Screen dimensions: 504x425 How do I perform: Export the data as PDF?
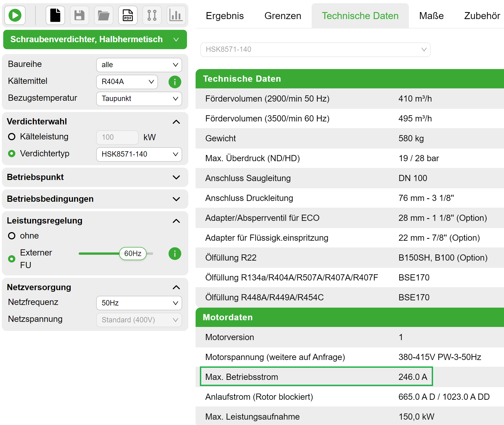pyautogui.click(x=128, y=15)
